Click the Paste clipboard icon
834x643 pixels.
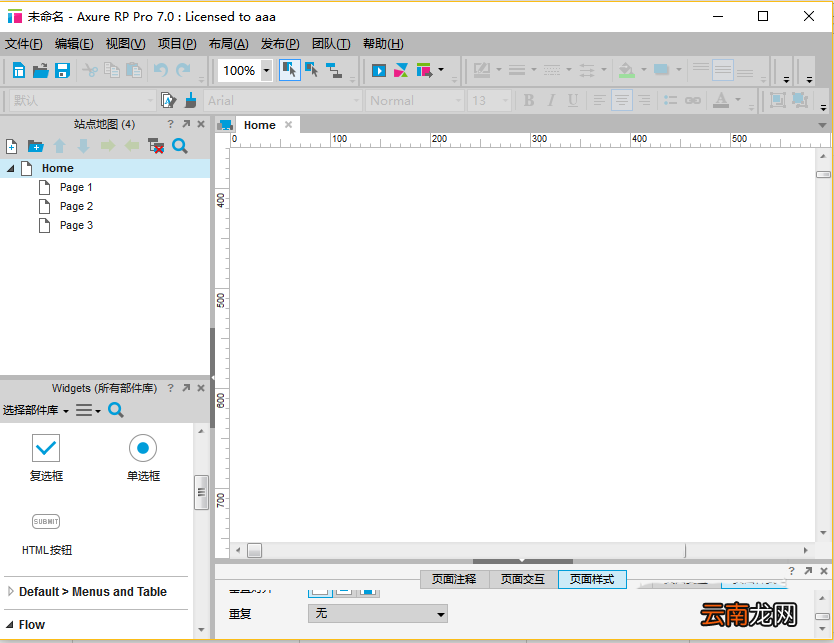tap(134, 70)
